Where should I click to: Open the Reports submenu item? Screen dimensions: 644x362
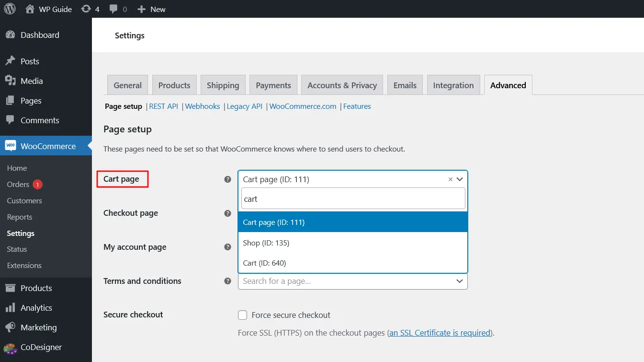[20, 217]
